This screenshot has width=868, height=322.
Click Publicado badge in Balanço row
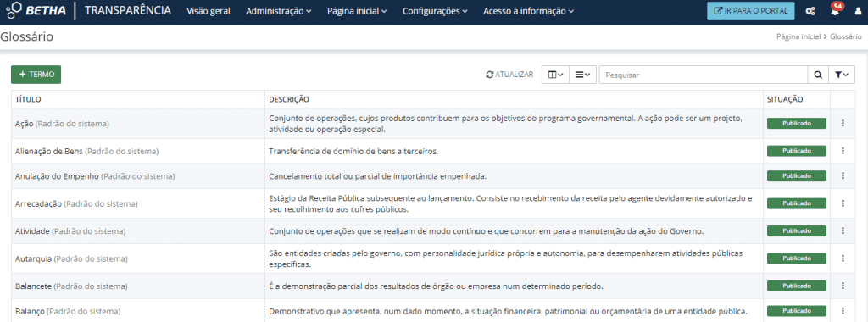coord(797,311)
